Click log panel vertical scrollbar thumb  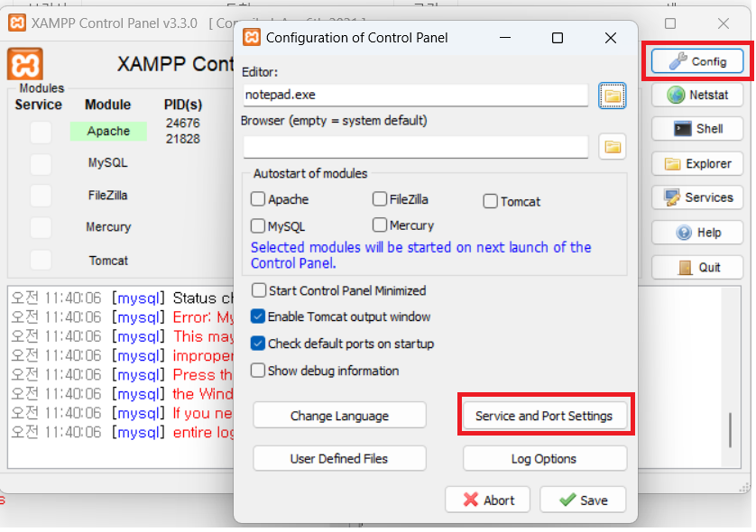click(730, 430)
